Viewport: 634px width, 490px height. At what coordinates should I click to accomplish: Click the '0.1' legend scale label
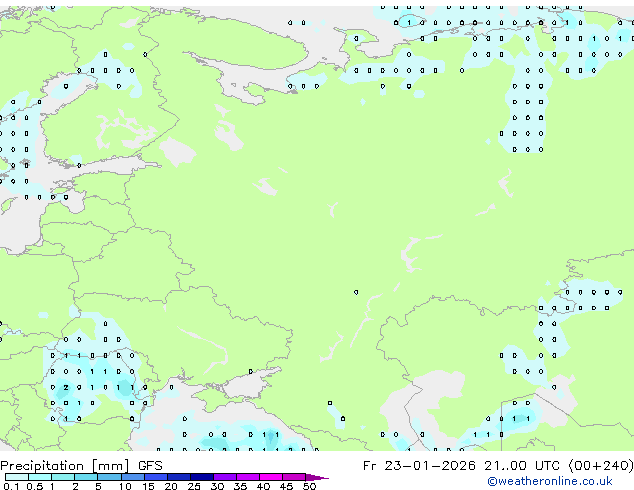pyautogui.click(x=11, y=486)
